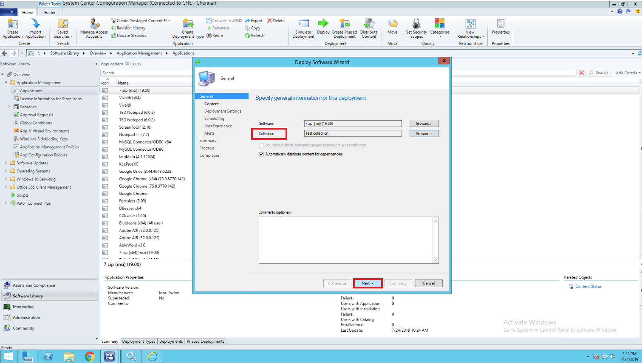Select the Deployment Types tab
The width and height of the screenshot is (642, 364).
point(139,341)
